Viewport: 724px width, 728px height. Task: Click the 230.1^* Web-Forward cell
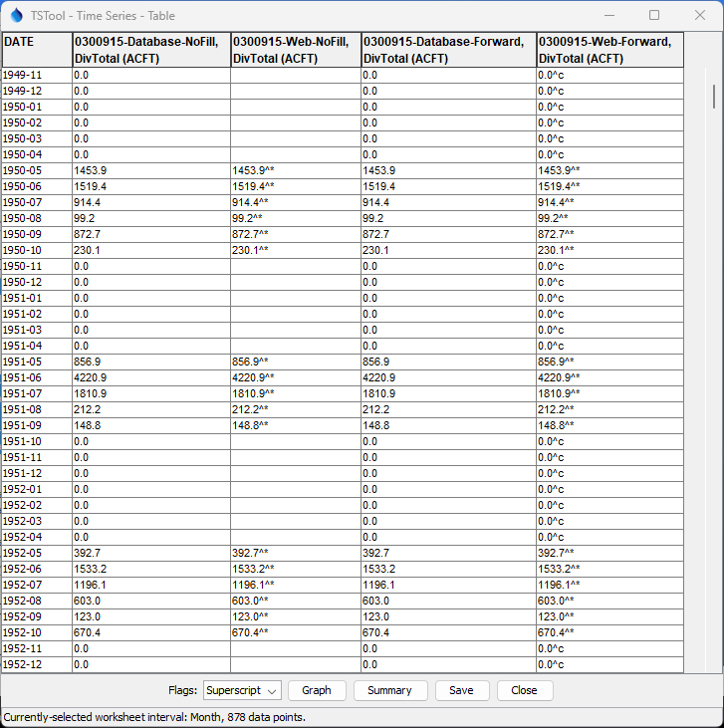(609, 250)
